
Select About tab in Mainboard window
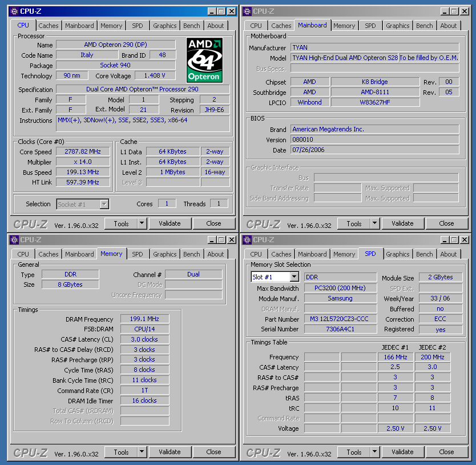pyautogui.click(x=449, y=26)
